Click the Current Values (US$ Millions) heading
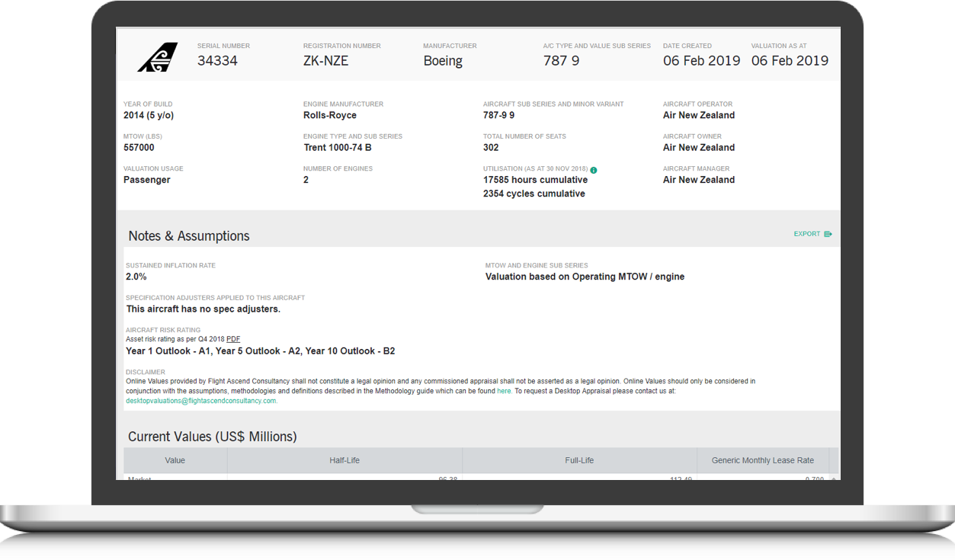 click(213, 437)
